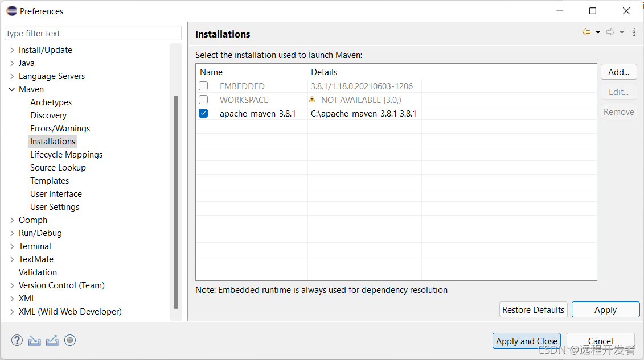The image size is (644, 360).
Task: Check the WORKSPACE installation checkbox
Action: (203, 100)
